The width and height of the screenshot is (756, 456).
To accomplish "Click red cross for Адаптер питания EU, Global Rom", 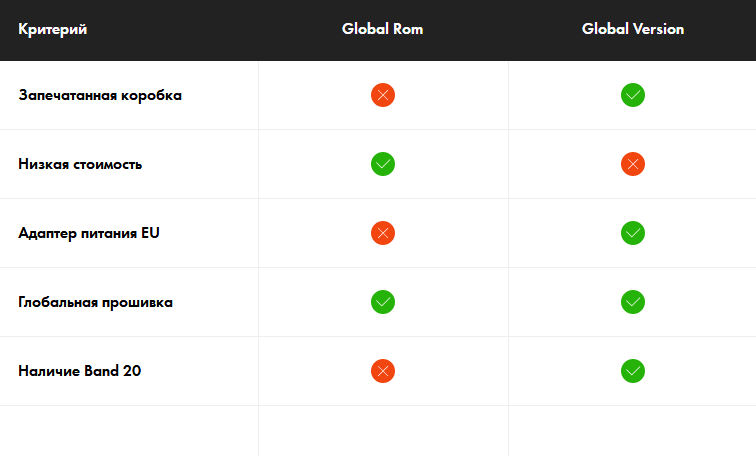I will (x=383, y=233).
